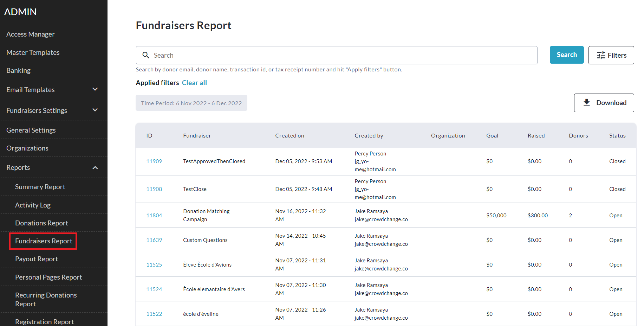Open Personal Pages Report

coord(48,277)
